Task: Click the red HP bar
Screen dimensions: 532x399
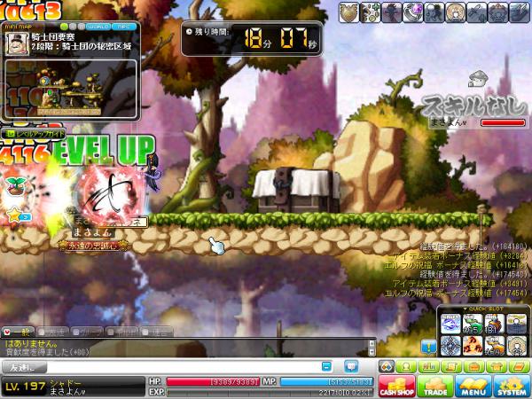Action: pos(213,381)
